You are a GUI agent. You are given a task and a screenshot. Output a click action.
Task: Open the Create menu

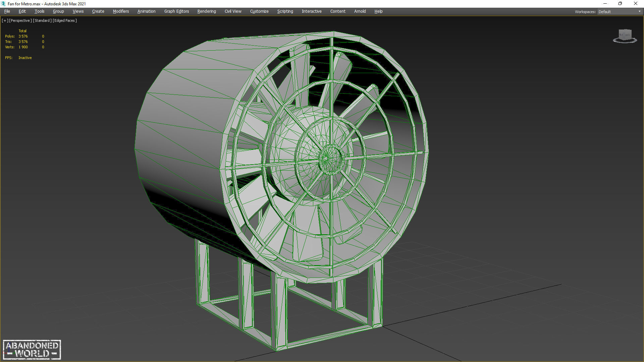tap(98, 11)
